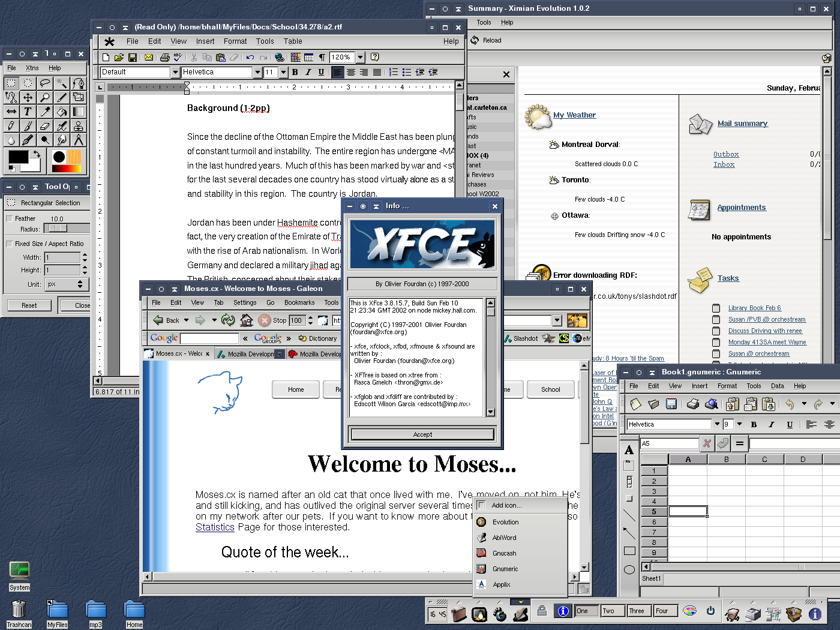Select the Clone stamp tool
Image resolution: width=840 pixels, height=630 pixels.
point(78,126)
